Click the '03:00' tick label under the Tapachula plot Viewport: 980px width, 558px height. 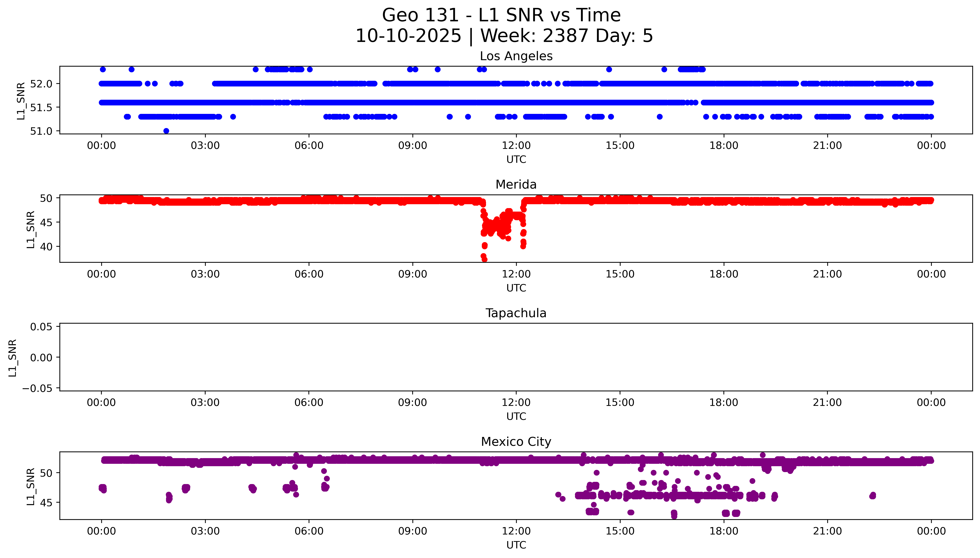tap(205, 403)
